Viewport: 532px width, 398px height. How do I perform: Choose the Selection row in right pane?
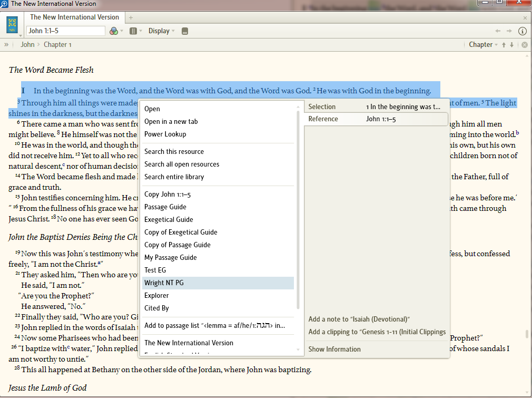tap(376, 106)
